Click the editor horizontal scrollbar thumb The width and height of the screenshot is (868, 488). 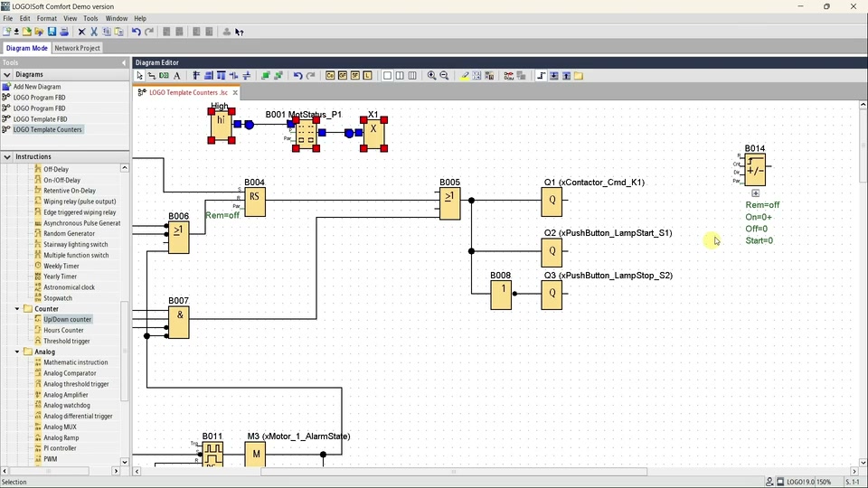pos(454,472)
